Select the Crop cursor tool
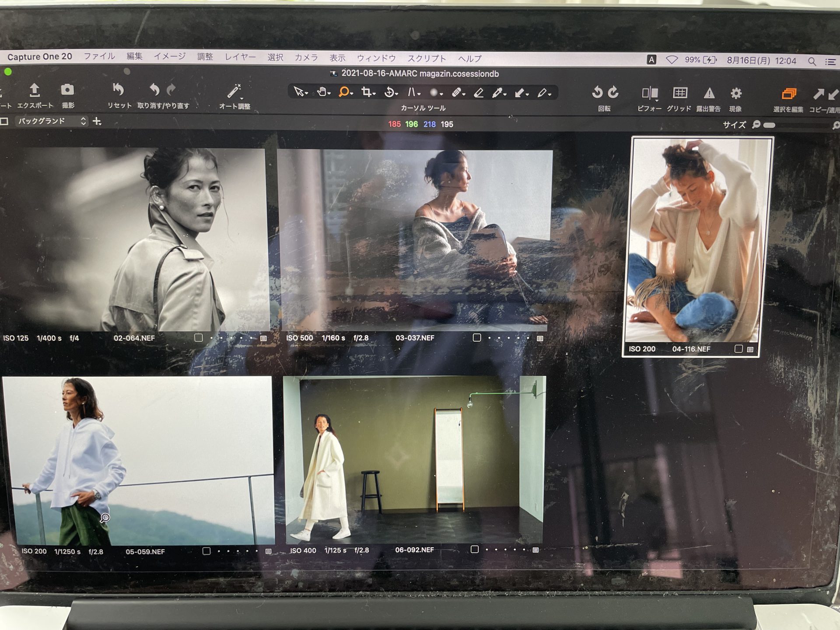Viewport: 840px width, 630px height. click(366, 92)
